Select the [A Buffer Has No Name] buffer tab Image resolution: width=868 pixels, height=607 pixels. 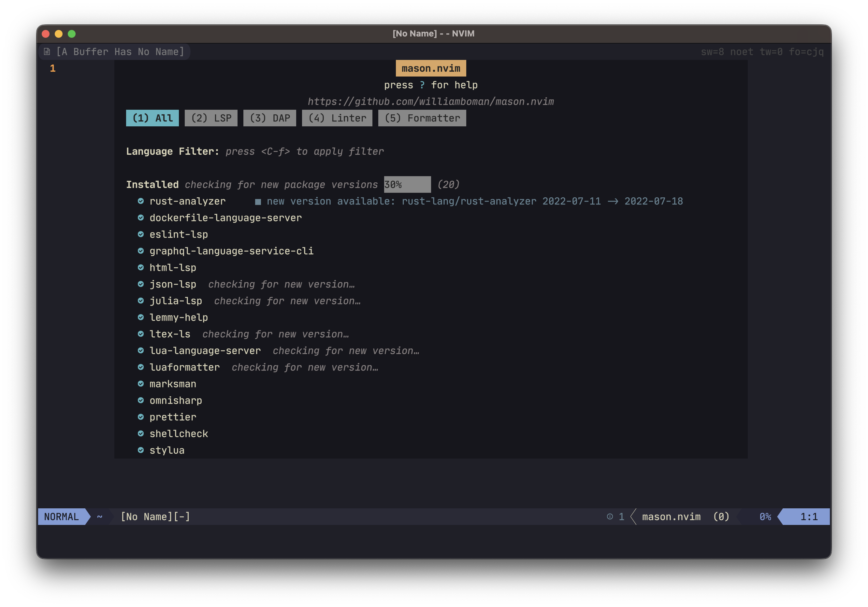point(114,52)
